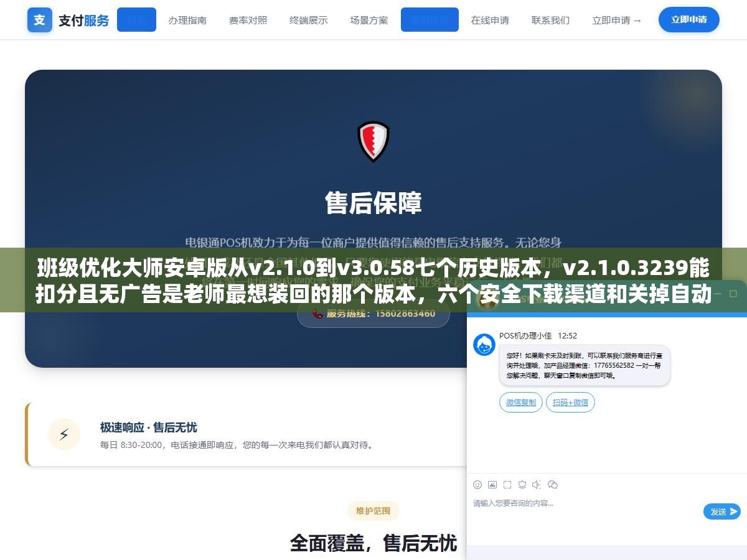
Task: Click the 全面覆盖，售后无忧 heading
Action: [374, 543]
